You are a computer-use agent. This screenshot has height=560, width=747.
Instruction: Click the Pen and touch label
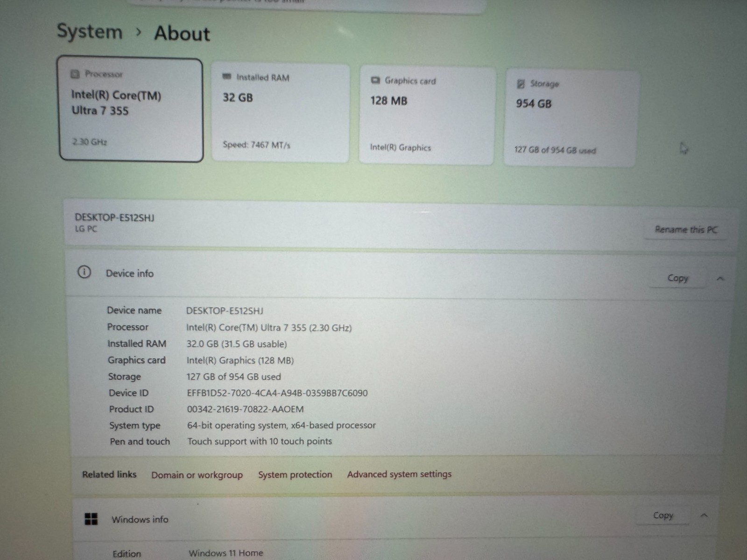click(140, 441)
